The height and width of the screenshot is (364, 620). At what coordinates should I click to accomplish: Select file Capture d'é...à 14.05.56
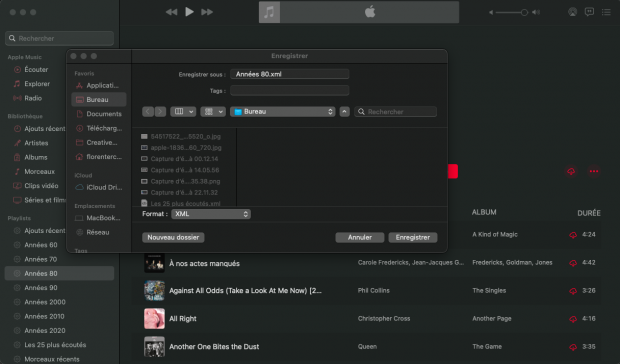pyautogui.click(x=180, y=170)
